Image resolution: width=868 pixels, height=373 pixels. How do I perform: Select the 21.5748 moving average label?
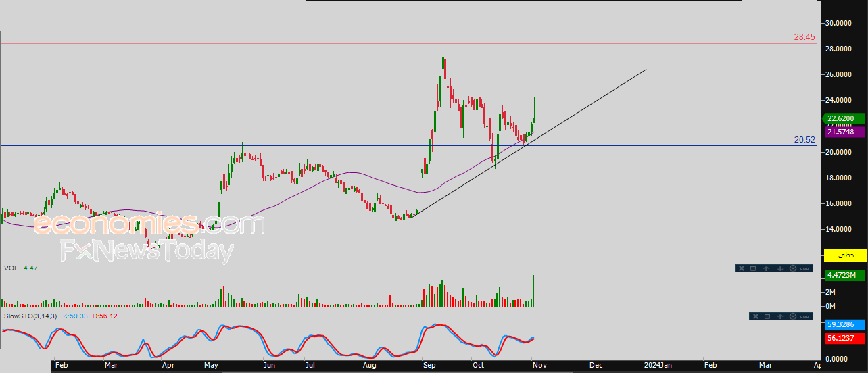(845, 132)
